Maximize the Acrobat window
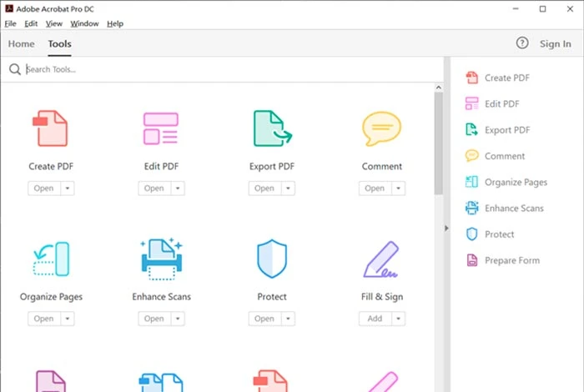 (542, 8)
